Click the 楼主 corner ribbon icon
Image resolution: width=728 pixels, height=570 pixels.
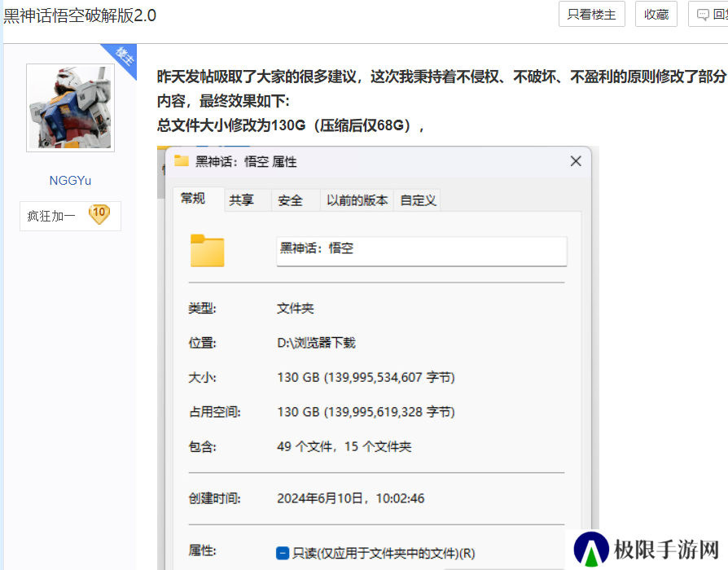click(124, 58)
